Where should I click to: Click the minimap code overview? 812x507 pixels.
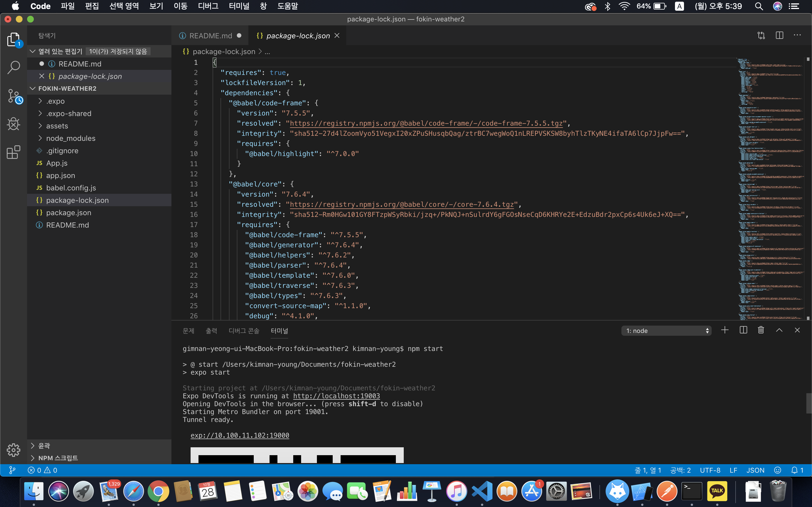(770, 188)
